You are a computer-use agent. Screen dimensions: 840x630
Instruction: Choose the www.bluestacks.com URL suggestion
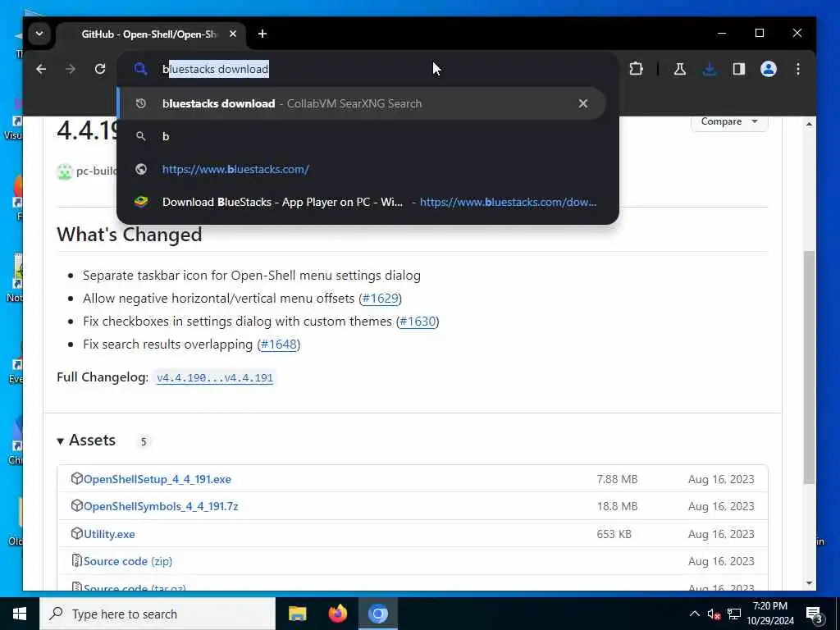[362, 169]
